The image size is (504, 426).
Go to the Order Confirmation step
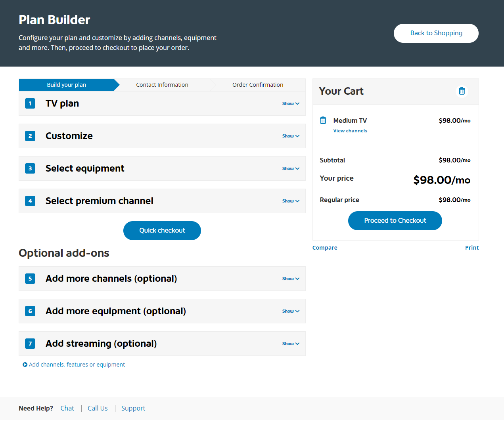click(x=258, y=85)
